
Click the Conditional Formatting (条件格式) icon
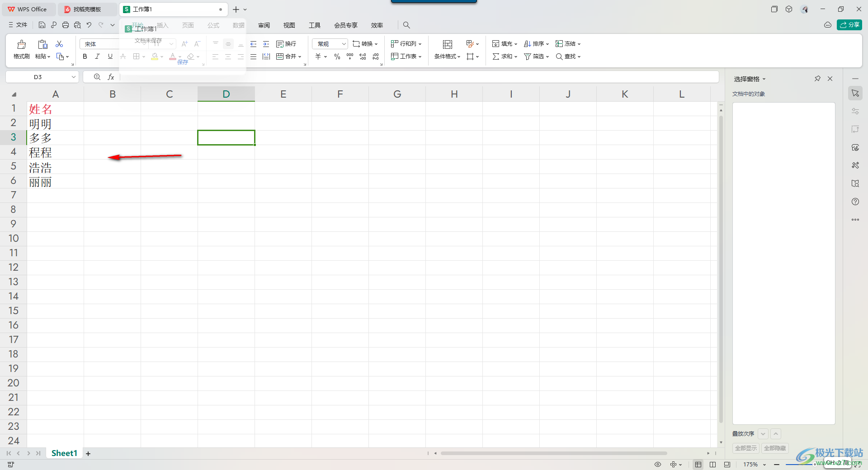(448, 44)
